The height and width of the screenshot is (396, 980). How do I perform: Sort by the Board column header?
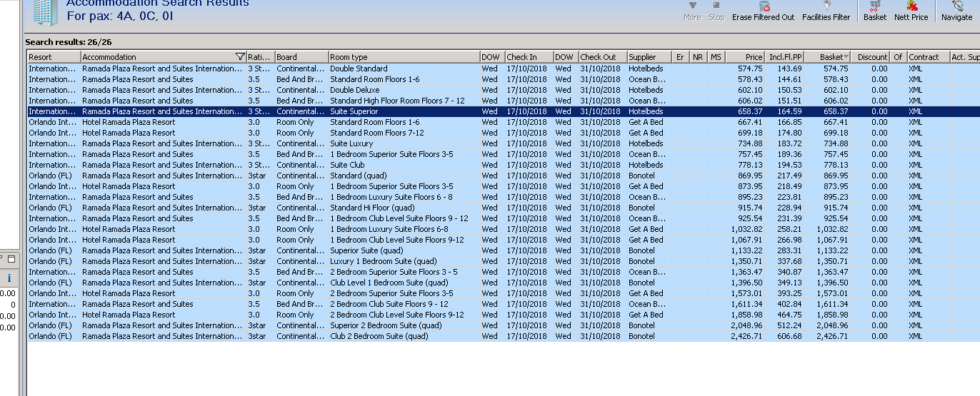[302, 57]
